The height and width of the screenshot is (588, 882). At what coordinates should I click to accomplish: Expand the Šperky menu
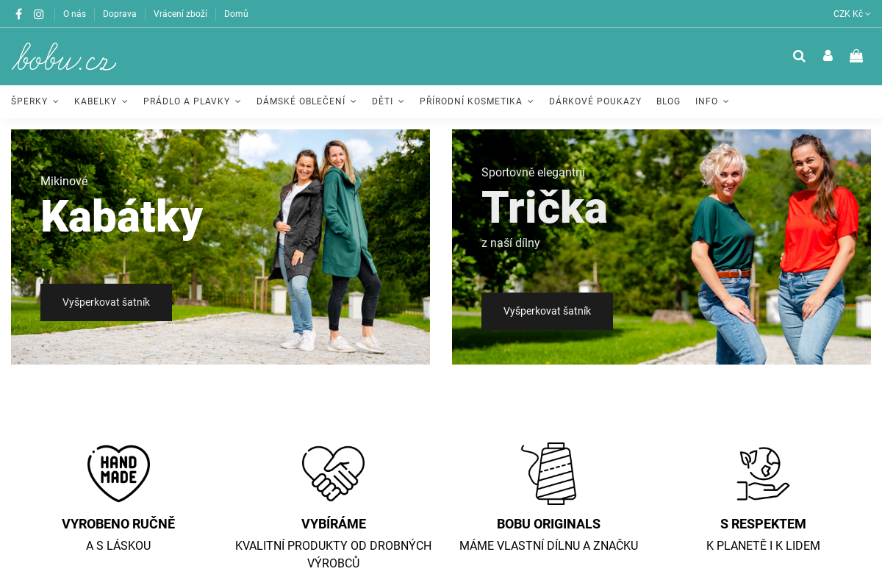coord(35,101)
